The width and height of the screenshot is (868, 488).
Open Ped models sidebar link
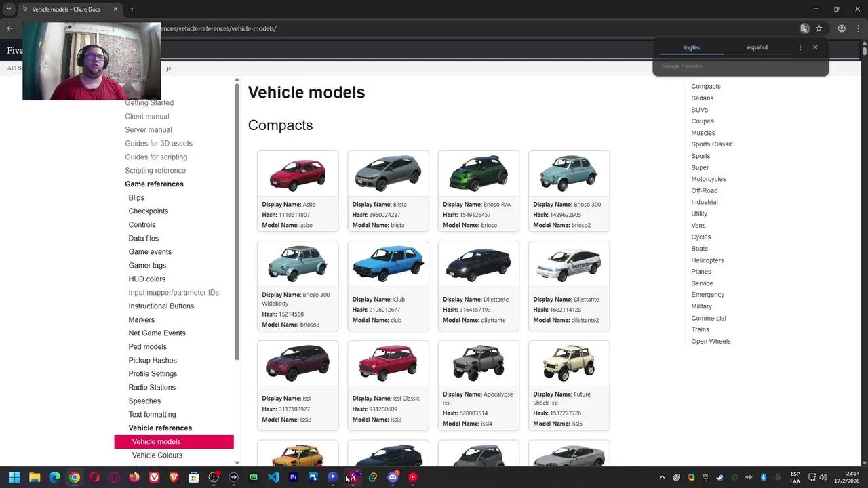tap(147, 347)
